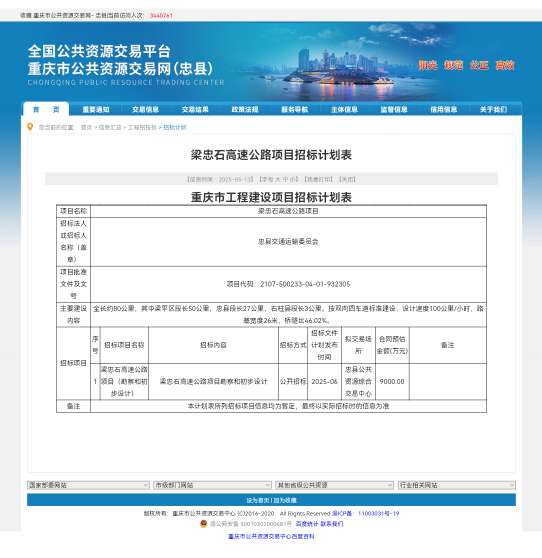Click the 信息汇总 breadcrumb link
The height and width of the screenshot is (558, 542).
pyautogui.click(x=110, y=127)
